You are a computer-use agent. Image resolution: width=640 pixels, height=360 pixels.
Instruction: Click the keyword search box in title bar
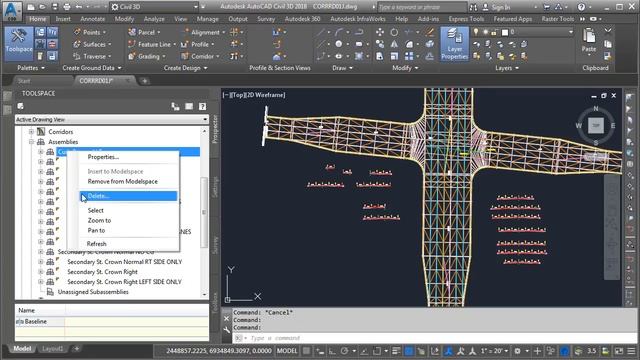point(422,7)
